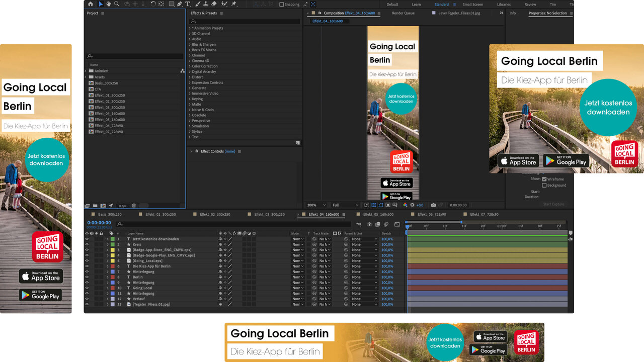
Task: Select the Puppet Pin tool
Action: [x=233, y=4]
